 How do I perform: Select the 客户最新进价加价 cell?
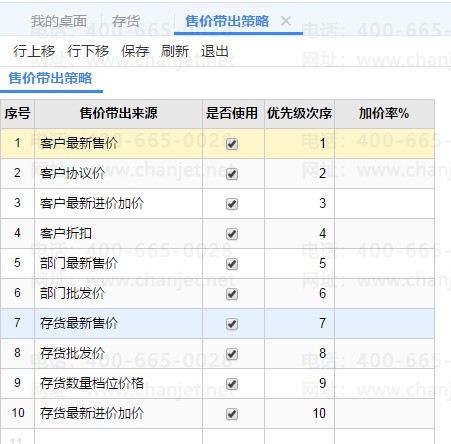[x=118, y=203]
